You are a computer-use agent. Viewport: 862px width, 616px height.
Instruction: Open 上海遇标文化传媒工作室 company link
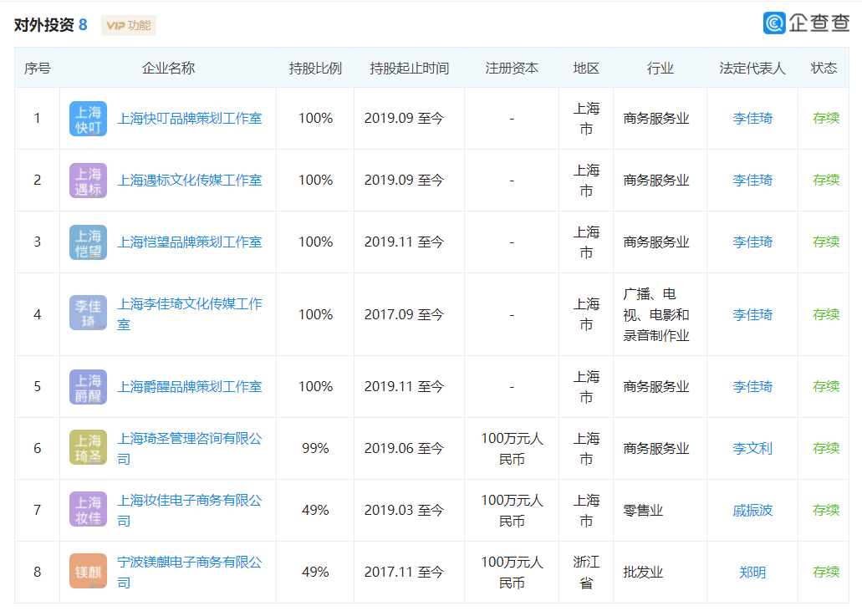pos(190,181)
